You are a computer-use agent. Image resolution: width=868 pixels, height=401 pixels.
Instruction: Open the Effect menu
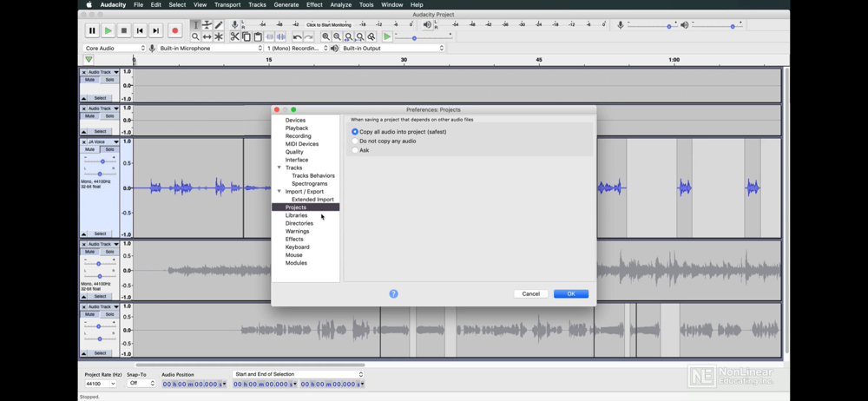coord(314,5)
